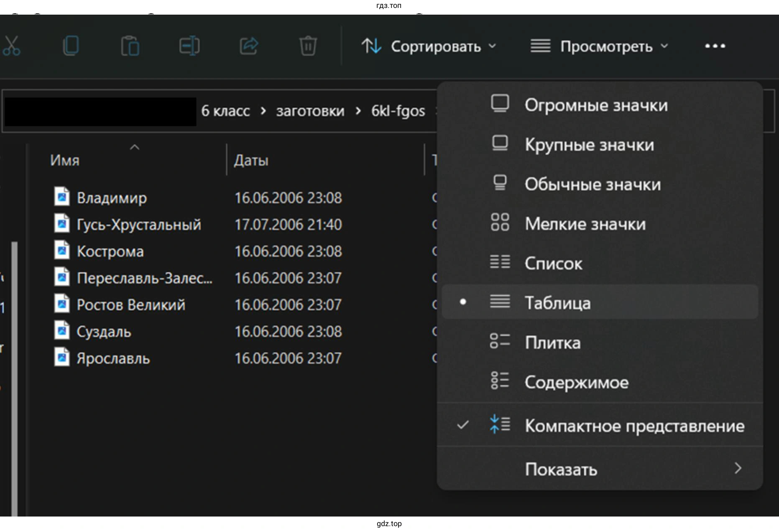
Task: Click the Delete trash bin icon
Action: (x=308, y=46)
